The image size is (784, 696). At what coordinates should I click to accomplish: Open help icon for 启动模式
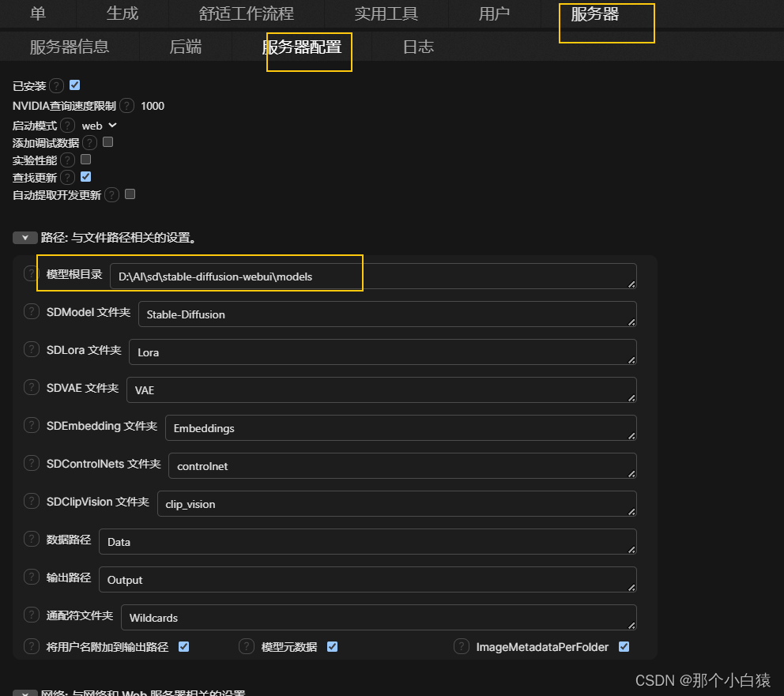pyautogui.click(x=67, y=125)
